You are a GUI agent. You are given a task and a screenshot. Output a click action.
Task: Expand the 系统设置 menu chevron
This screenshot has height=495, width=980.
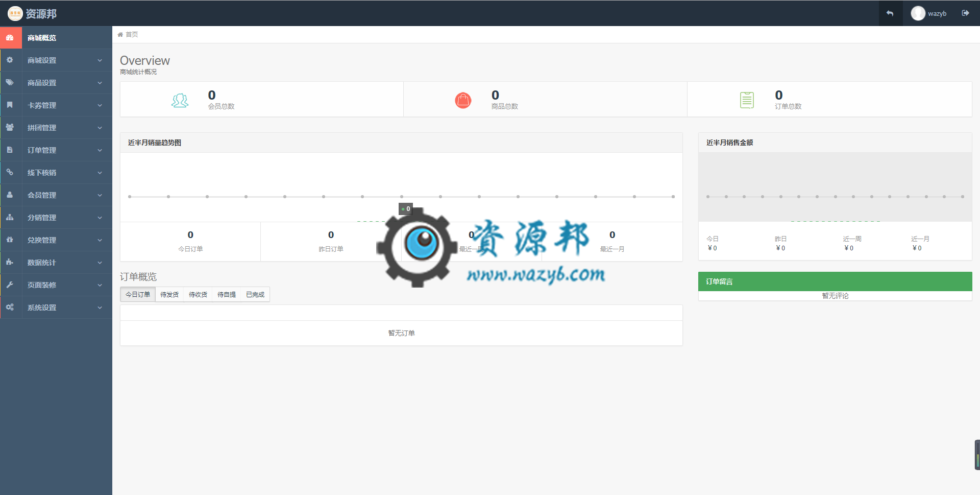click(100, 308)
